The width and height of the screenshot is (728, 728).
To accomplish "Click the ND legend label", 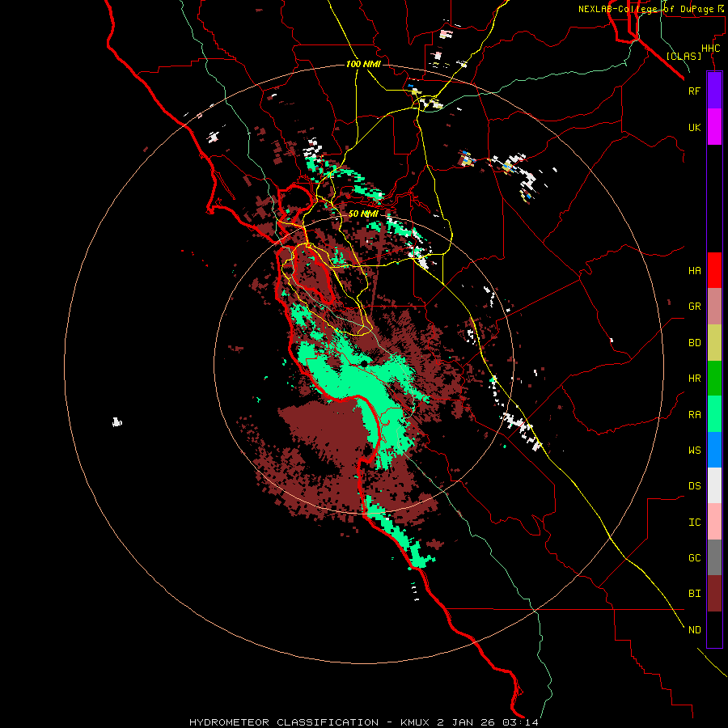I will click(x=694, y=630).
